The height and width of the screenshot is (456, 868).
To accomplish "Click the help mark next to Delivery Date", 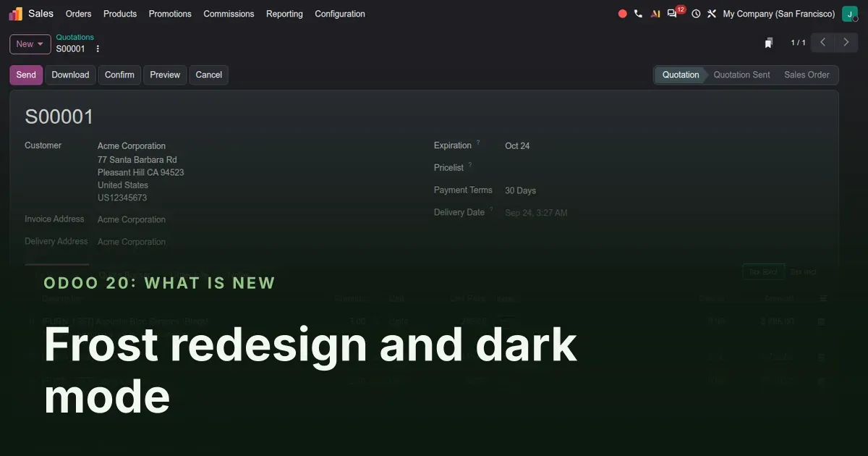I will 491,210.
